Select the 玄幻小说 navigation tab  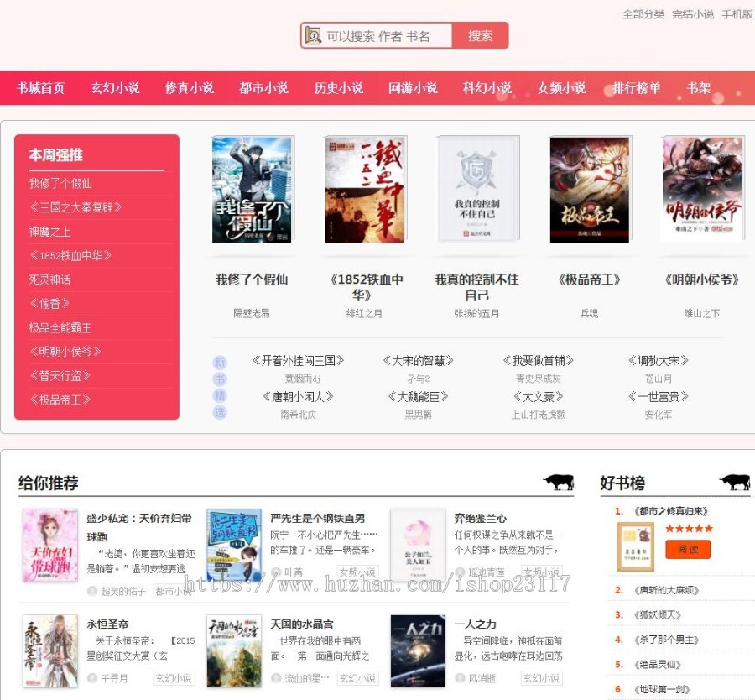pos(115,87)
